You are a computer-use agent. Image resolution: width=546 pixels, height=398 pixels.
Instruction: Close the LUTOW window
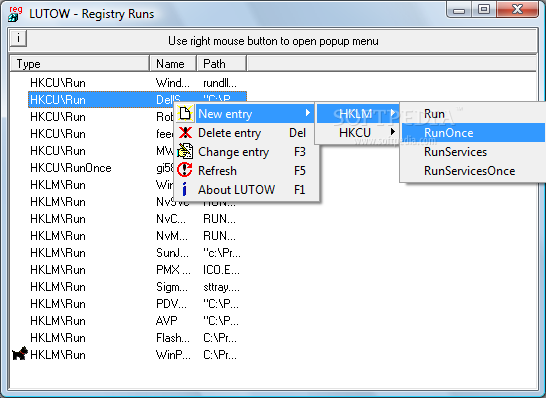pyautogui.click(x=517, y=9)
